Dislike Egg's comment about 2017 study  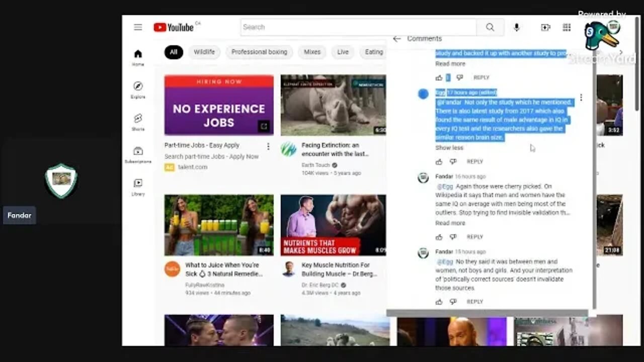[x=453, y=161]
